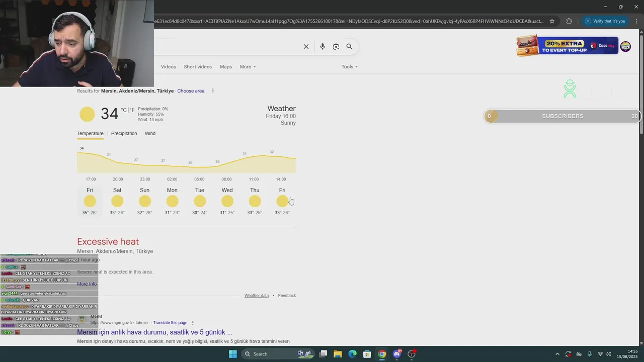Click the Feedback link
The image size is (644, 362).
click(287, 296)
